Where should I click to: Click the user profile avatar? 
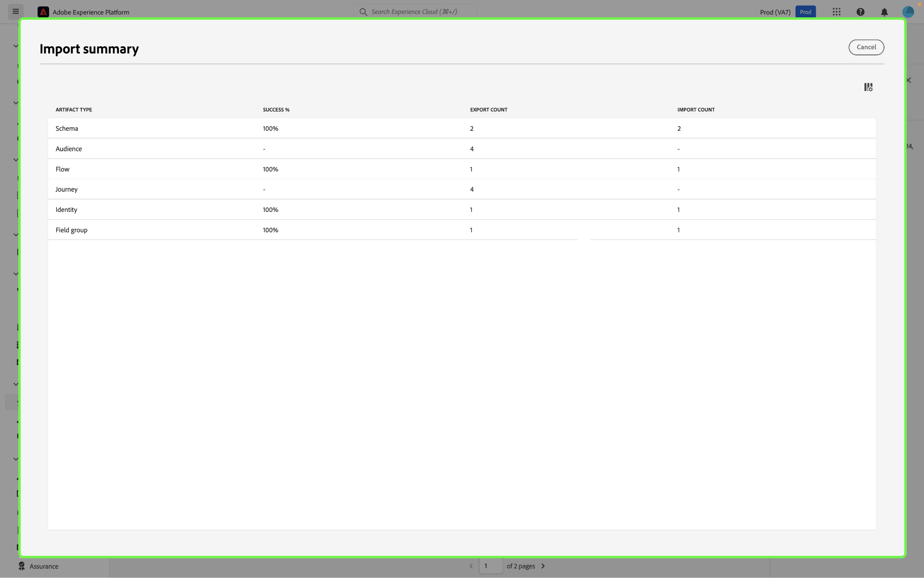tap(908, 12)
